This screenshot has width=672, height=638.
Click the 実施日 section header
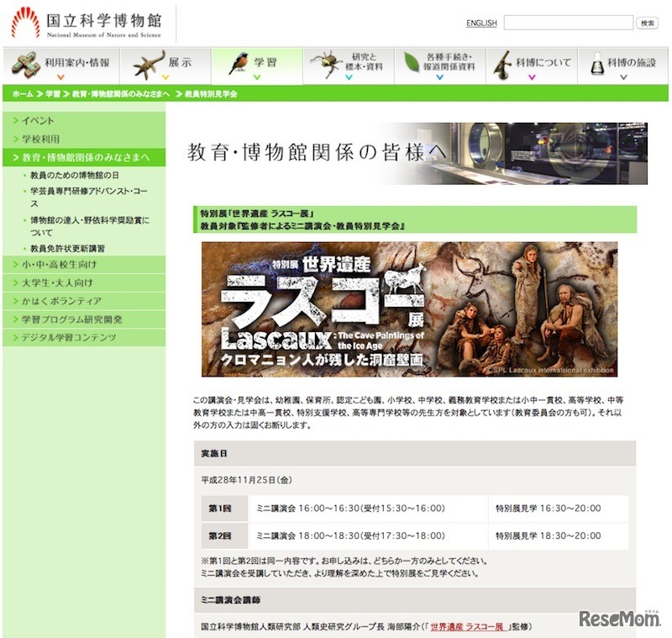(x=415, y=454)
